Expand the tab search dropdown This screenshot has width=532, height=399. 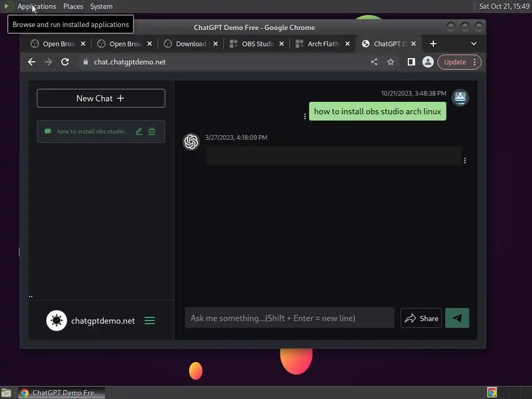[x=474, y=44]
